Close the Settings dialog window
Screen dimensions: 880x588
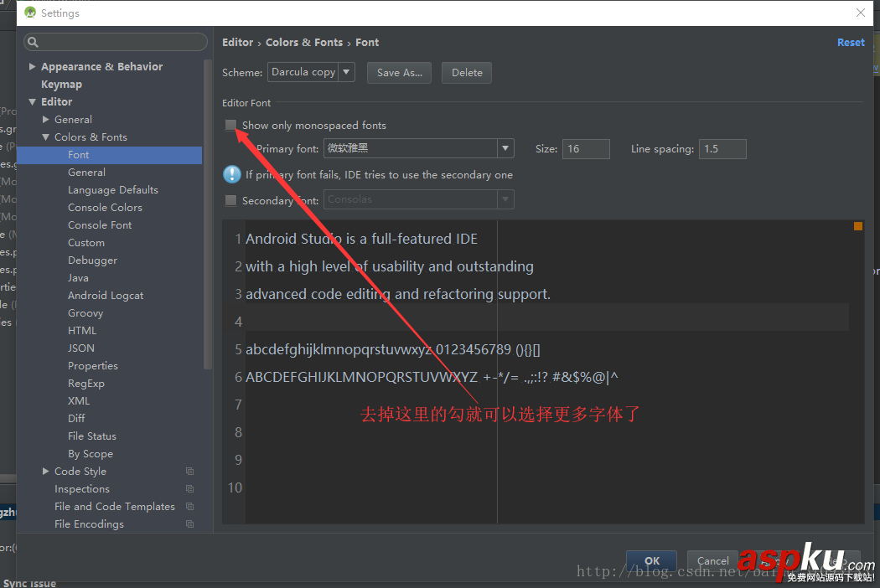(x=861, y=13)
